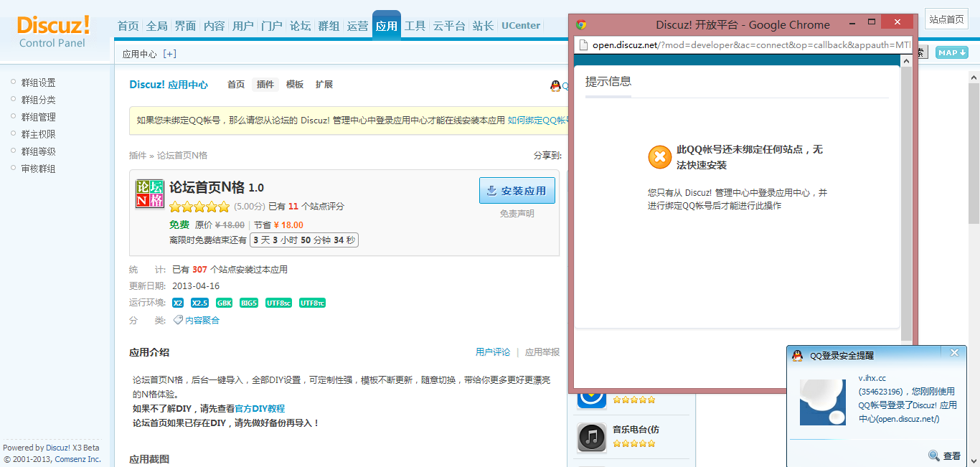Open the UCenter top menu
Image resolution: width=980 pixels, height=467 pixels.
click(x=521, y=26)
